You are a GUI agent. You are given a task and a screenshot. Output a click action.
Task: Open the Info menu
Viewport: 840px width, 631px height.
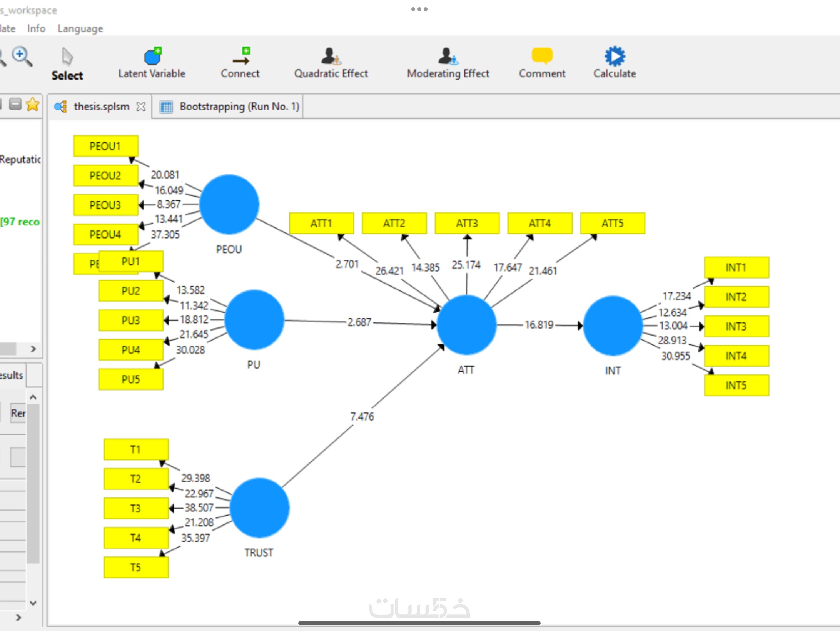coord(36,28)
